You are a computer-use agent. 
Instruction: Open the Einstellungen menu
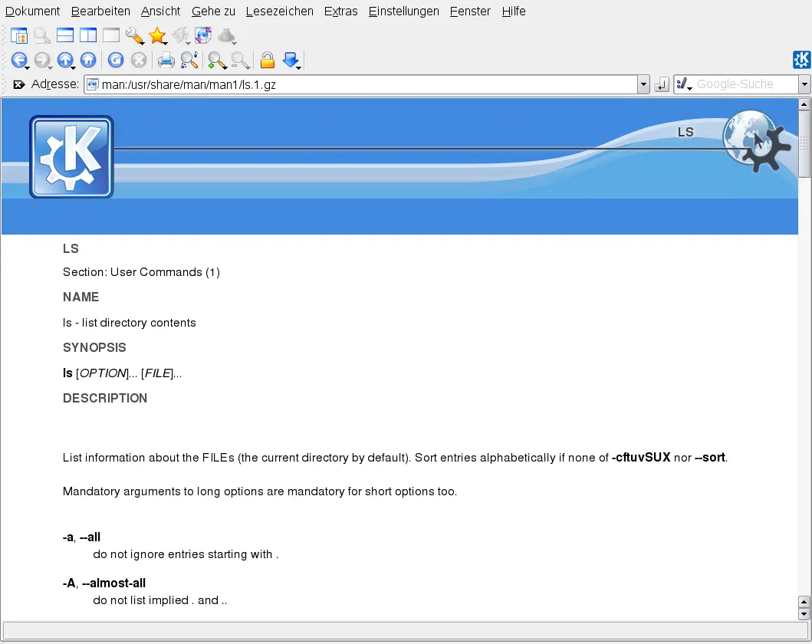point(403,11)
